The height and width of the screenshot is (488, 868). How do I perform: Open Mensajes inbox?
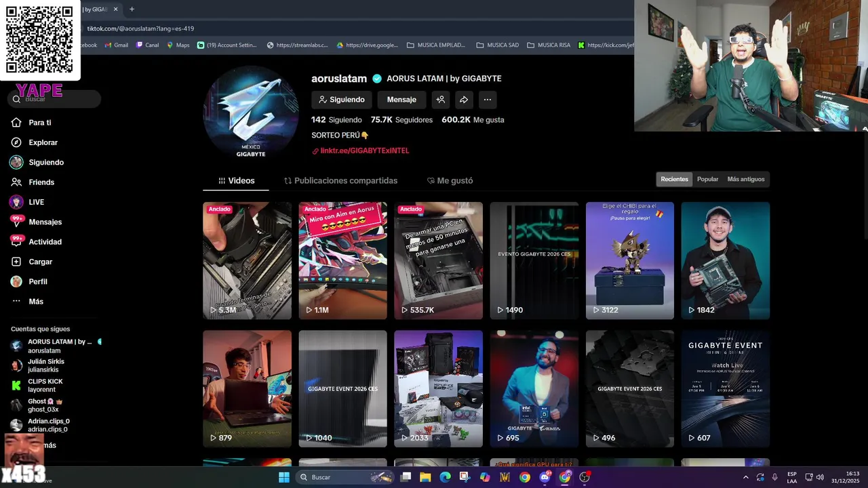45,222
